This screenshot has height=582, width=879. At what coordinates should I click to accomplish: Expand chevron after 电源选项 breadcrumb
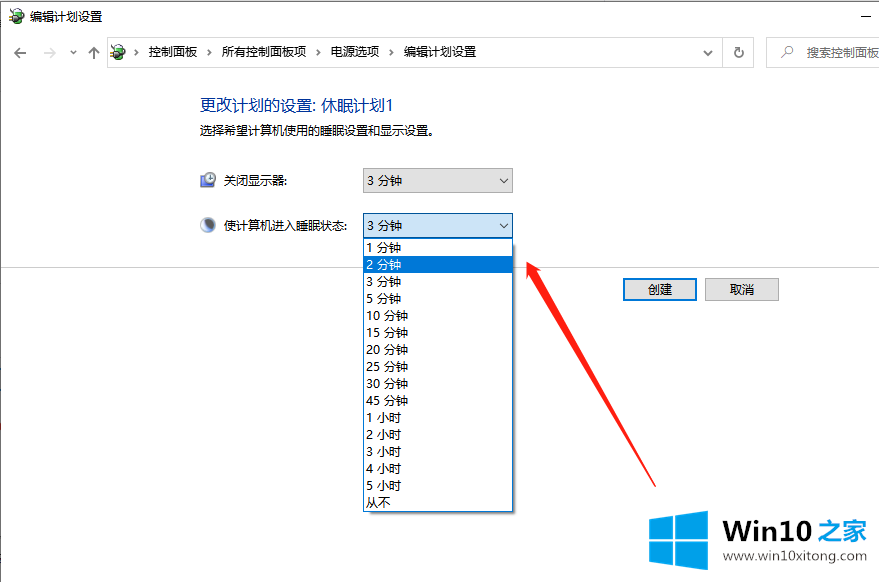click(x=391, y=53)
